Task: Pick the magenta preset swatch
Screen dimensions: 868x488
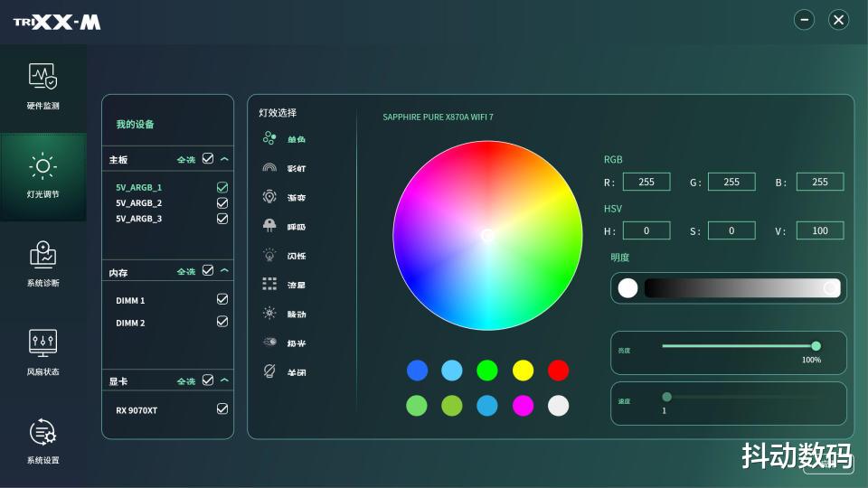Action: (523, 406)
